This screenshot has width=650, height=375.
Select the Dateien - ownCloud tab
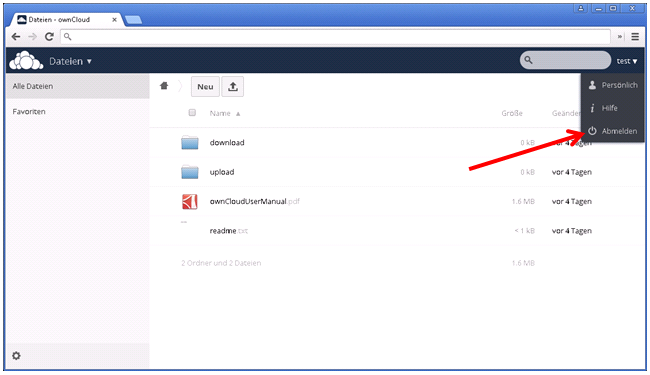pos(66,19)
